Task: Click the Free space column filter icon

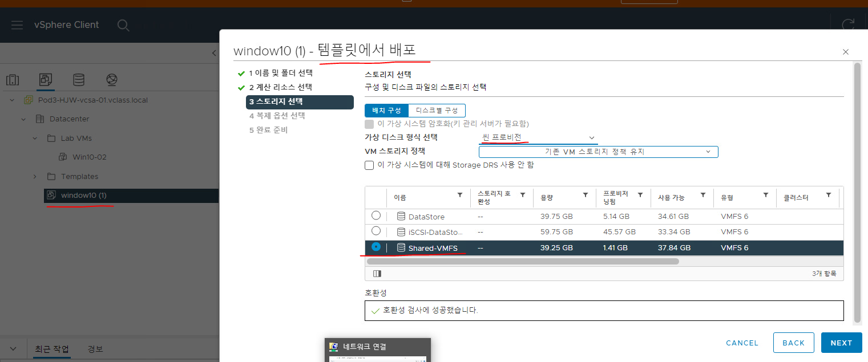Action: tap(703, 195)
